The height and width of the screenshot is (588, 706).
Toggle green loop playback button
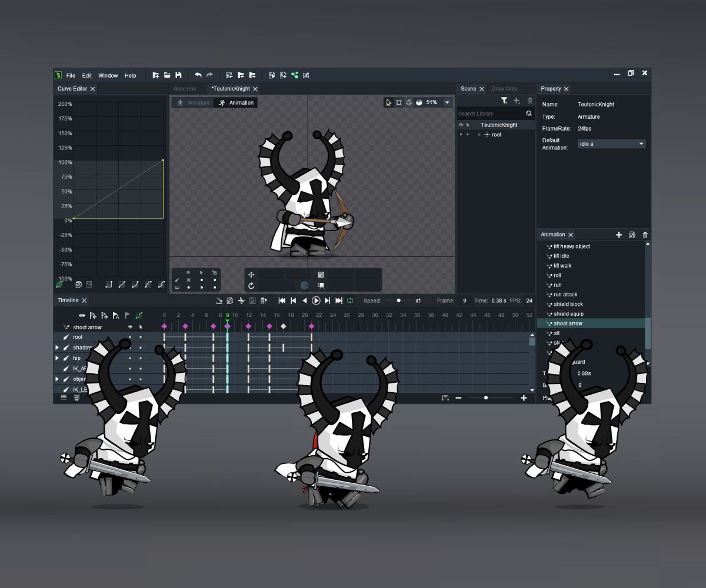[350, 300]
